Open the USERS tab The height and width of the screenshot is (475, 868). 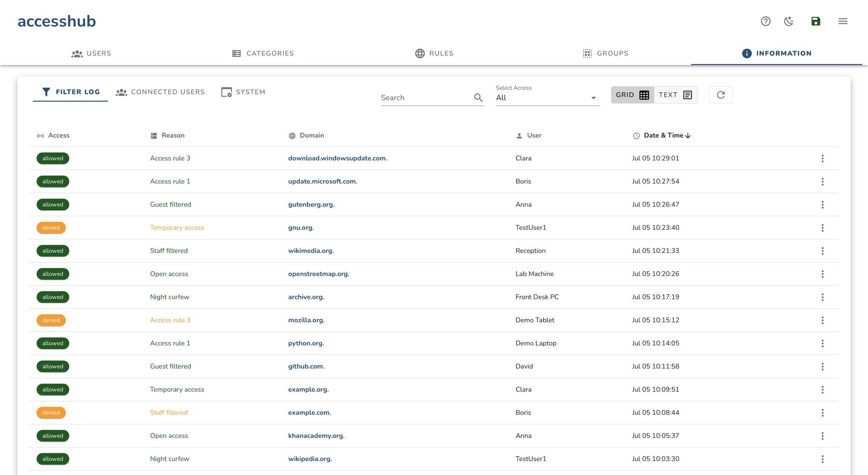[x=91, y=53]
